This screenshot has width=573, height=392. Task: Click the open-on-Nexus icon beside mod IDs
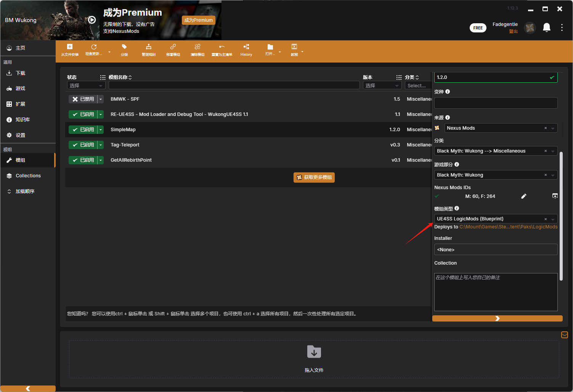click(555, 196)
